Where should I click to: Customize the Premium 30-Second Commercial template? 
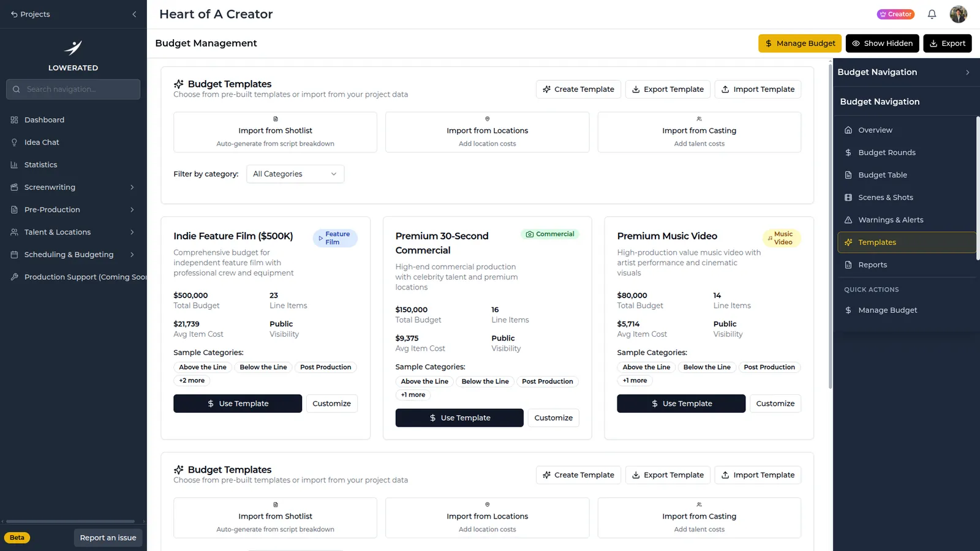(x=553, y=418)
